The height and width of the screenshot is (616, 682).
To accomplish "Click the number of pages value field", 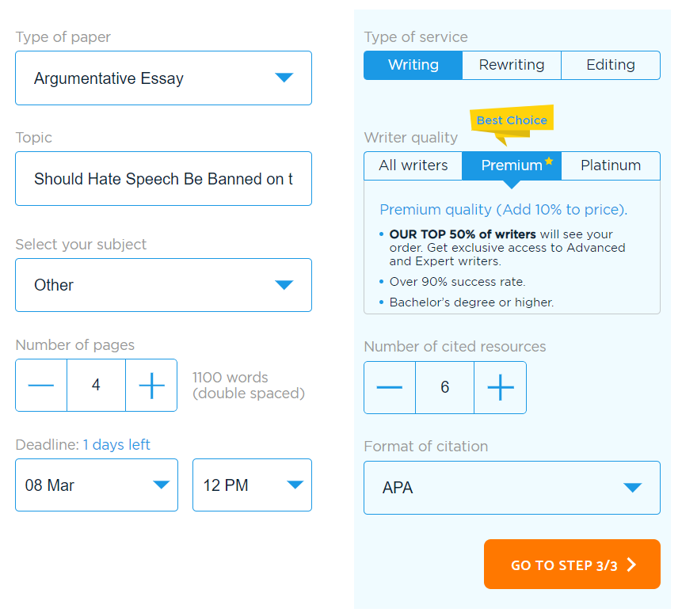I will tap(96, 385).
